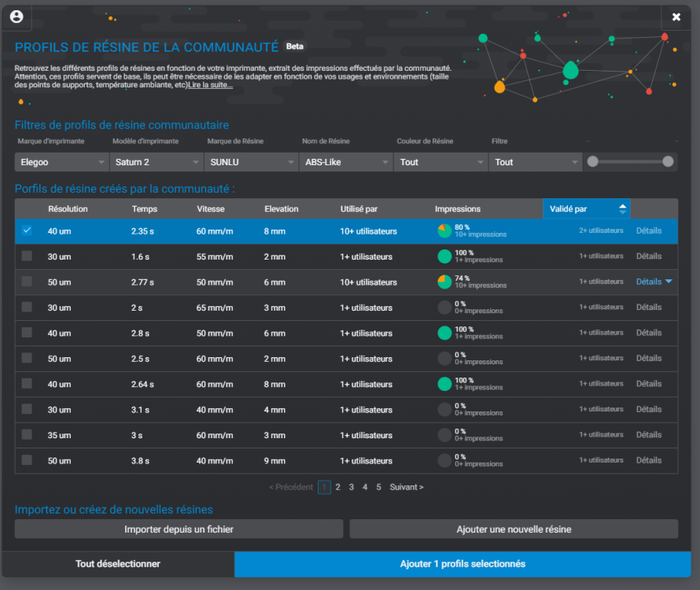Screen dimensions: 700x590
Task: Expand details arrow on 2.77 s row
Action: 669,282
